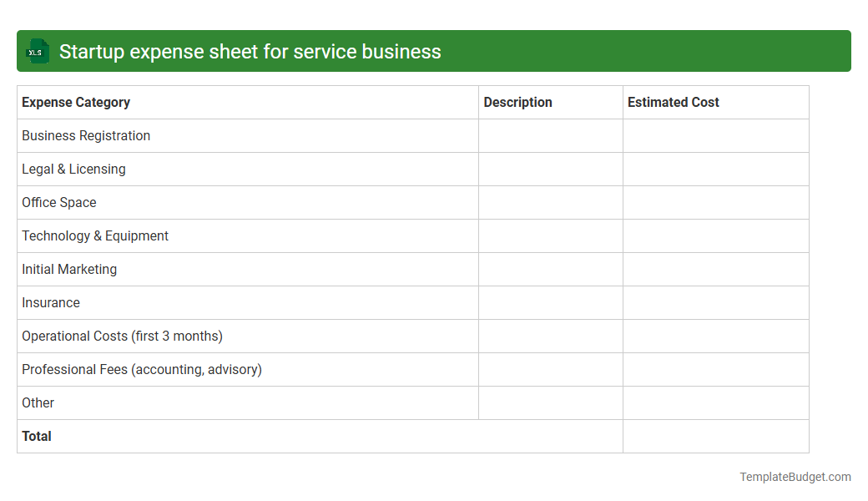868x501 pixels.
Task: Select the Legal & Licensing cell
Action: pos(73,169)
